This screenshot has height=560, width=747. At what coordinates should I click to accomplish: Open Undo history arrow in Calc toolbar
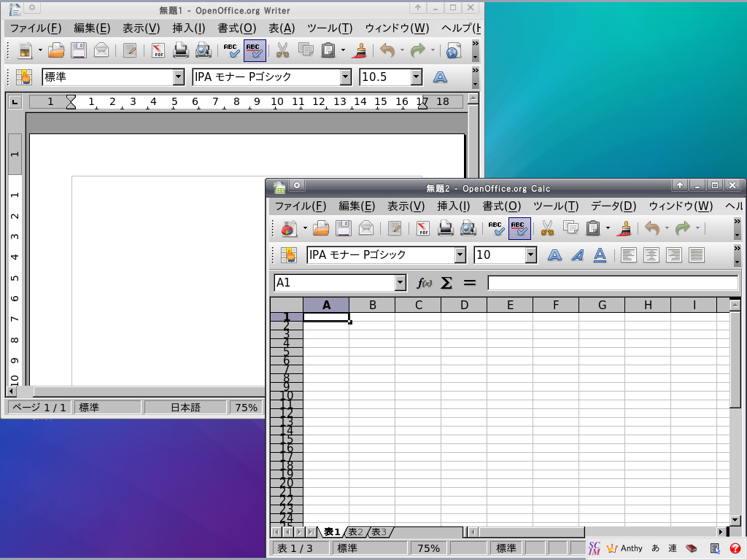point(667,228)
